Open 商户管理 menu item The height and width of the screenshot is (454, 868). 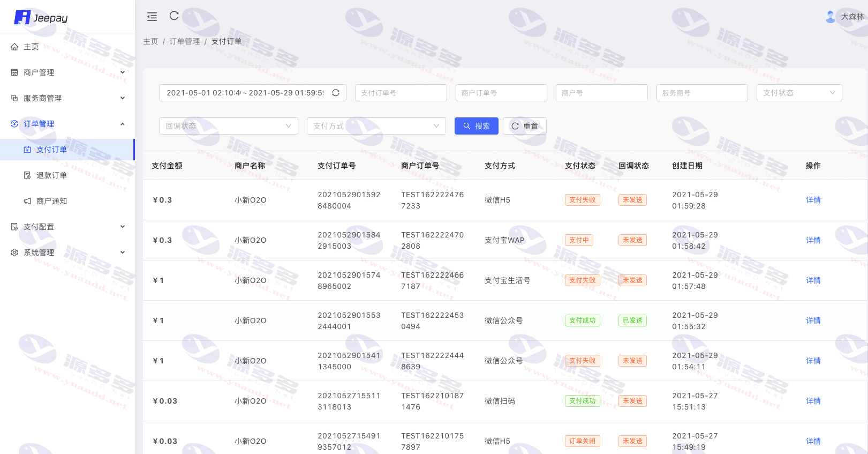[x=67, y=72]
